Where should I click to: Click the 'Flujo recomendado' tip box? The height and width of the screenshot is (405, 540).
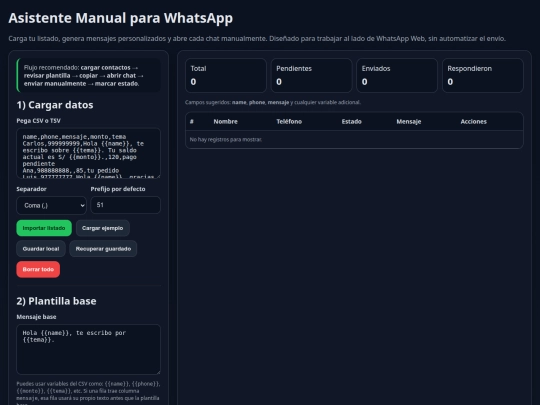[88, 75]
